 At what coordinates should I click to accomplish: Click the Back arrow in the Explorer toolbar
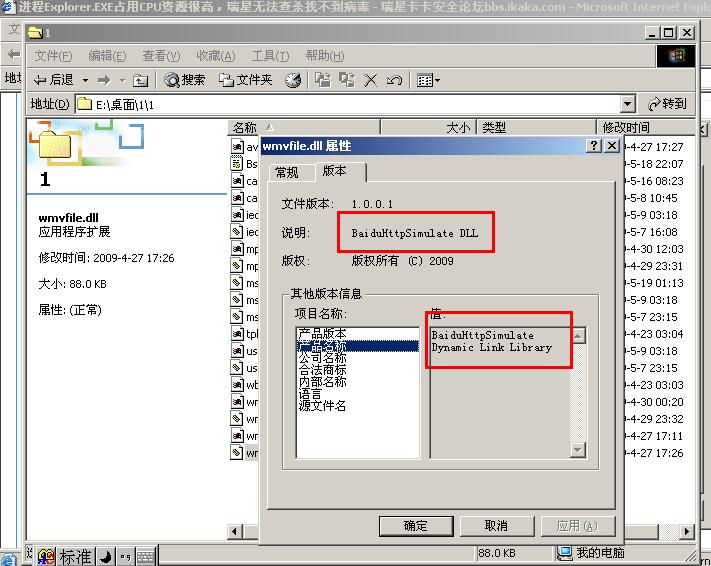54,80
